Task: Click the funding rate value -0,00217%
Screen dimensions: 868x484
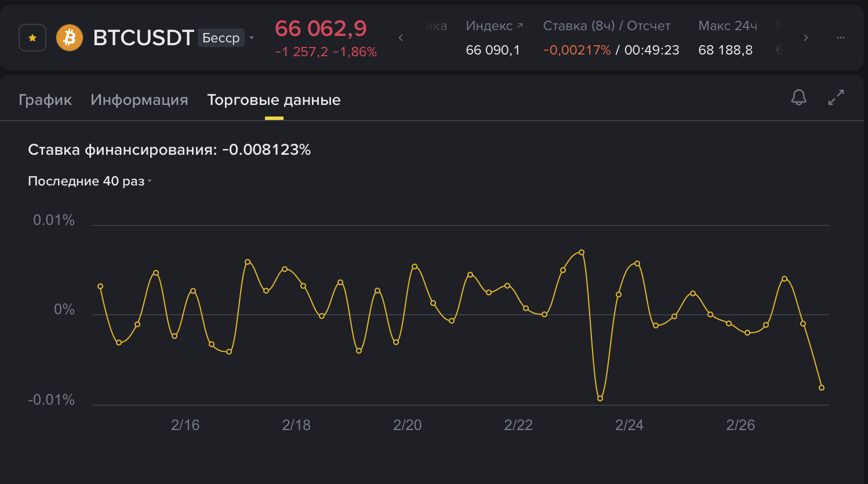Action: (577, 50)
